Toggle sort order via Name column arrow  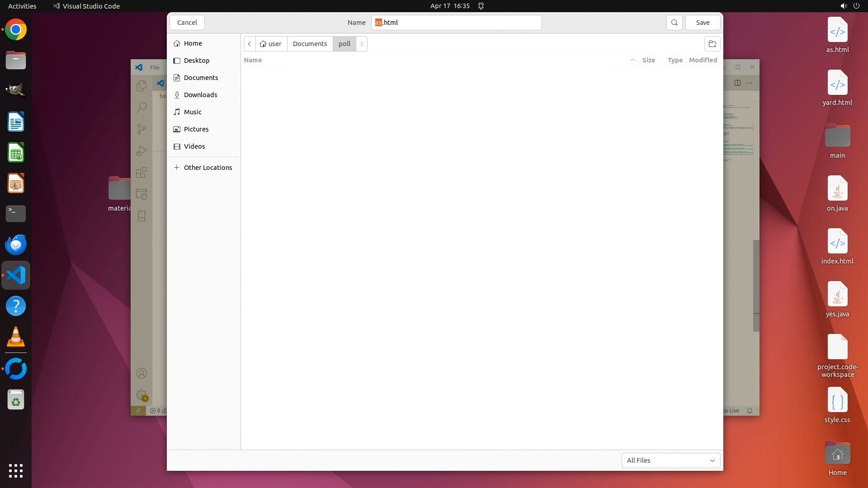pyautogui.click(x=632, y=60)
